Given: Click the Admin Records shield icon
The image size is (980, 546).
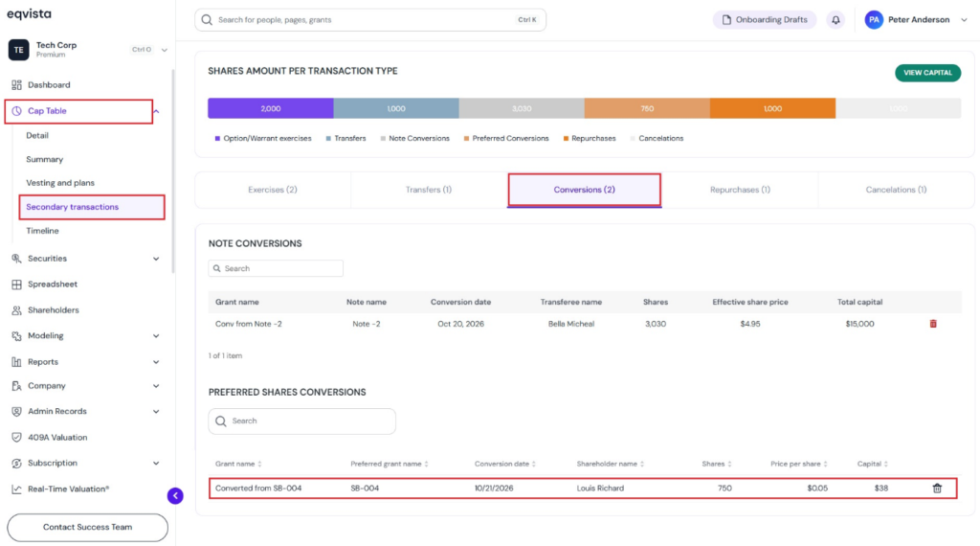Looking at the screenshot, I should pos(17,412).
